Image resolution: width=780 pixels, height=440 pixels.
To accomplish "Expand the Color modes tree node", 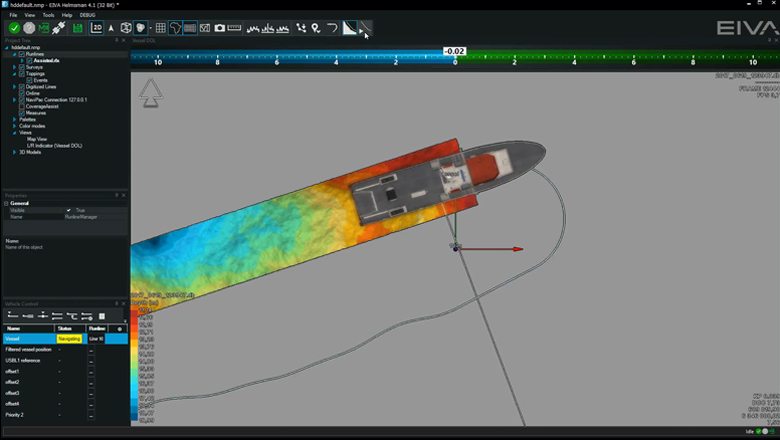I will [14, 126].
